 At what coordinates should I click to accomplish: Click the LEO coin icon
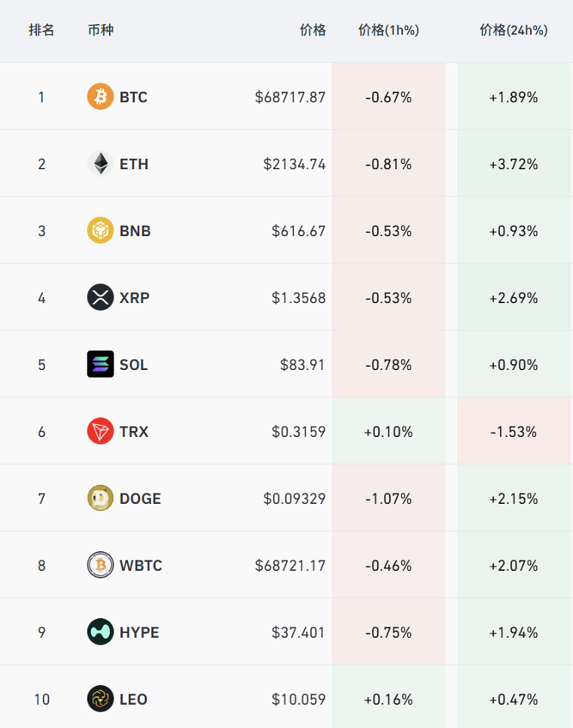pyautogui.click(x=101, y=700)
